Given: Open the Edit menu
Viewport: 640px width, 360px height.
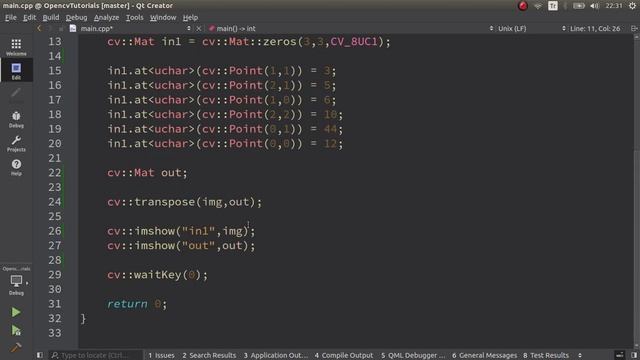Looking at the screenshot, I should pyautogui.click(x=29, y=18).
